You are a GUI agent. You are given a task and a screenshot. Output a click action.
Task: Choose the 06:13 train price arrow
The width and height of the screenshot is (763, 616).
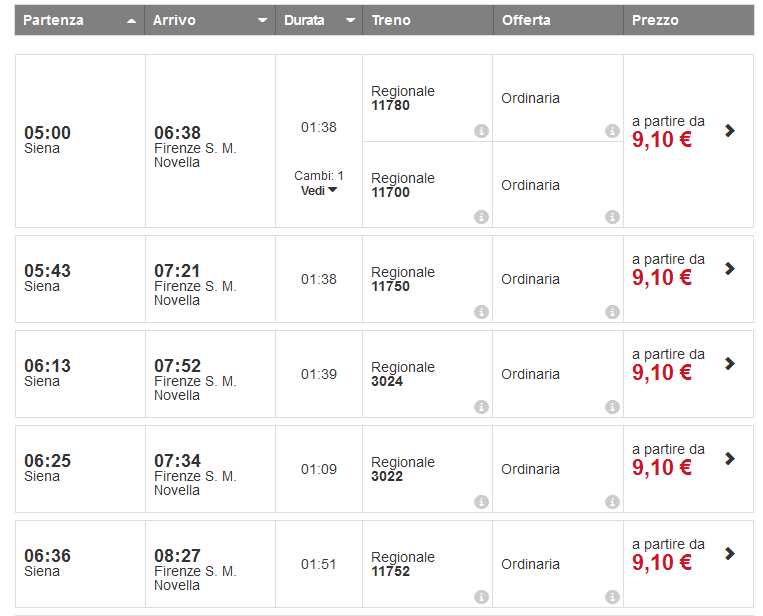(730, 364)
